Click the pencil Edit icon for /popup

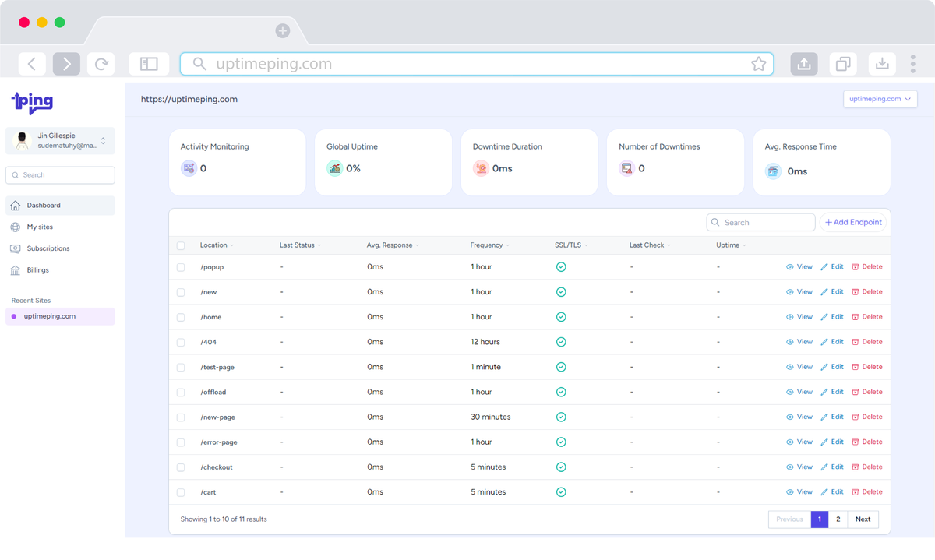824,267
